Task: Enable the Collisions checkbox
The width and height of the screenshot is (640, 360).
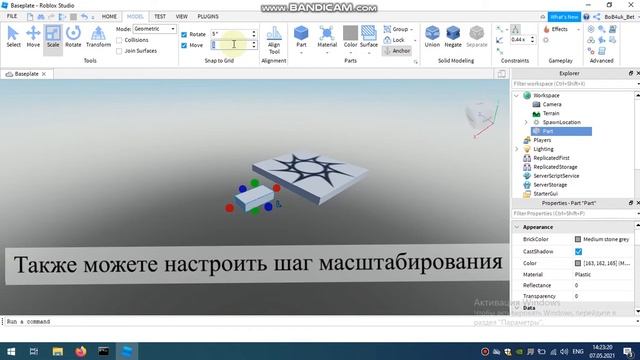Action: (119, 40)
